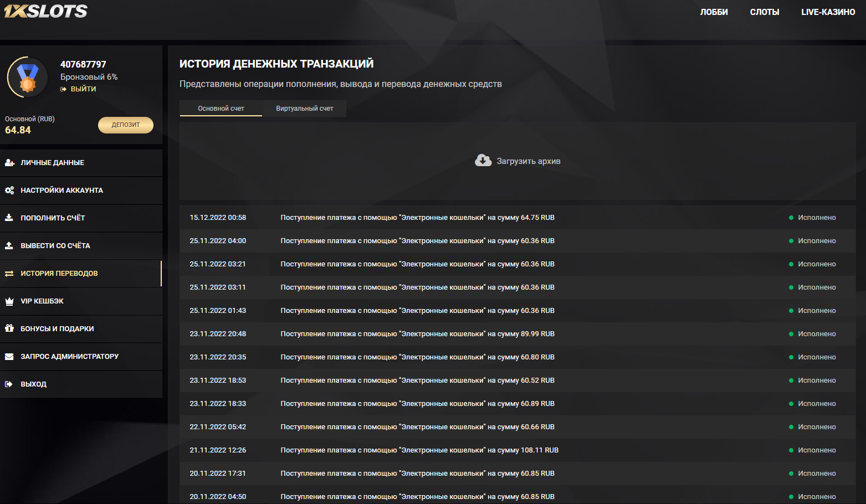This screenshot has height=504, width=866.
Task: Click the bonuses and gifts box icon
Action: click(9, 328)
